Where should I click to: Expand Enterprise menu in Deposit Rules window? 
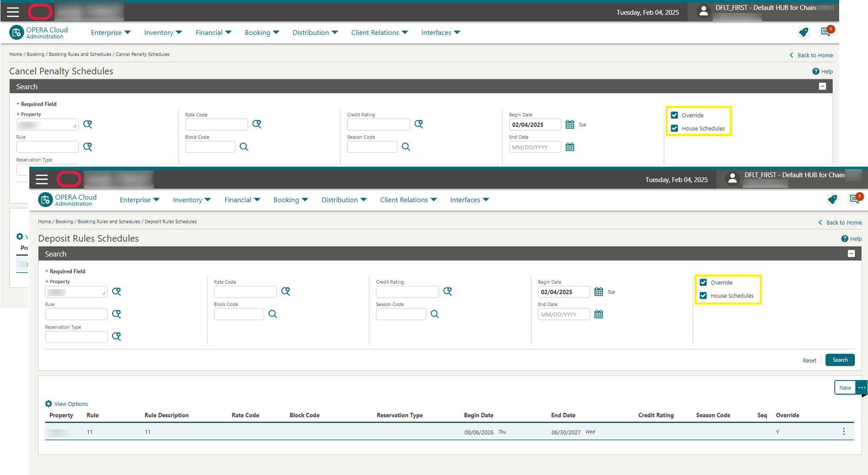click(x=140, y=200)
